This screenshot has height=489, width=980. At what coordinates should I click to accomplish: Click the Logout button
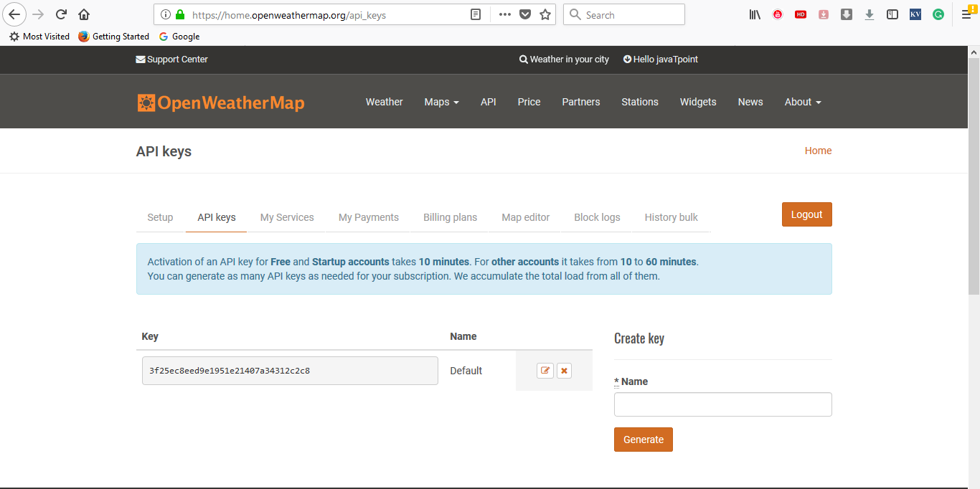[x=806, y=214]
